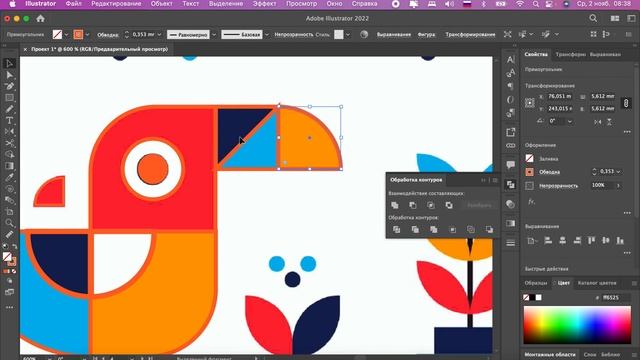Image resolution: width=640 pixels, height=360 pixels.
Task: Click the X coordinate input field
Action: click(x=560, y=97)
